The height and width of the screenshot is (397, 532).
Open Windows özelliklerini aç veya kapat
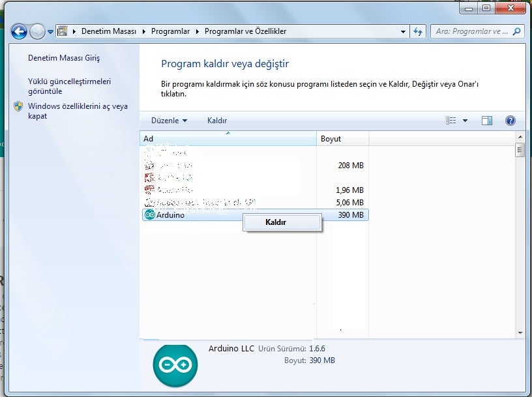pyautogui.click(x=78, y=111)
